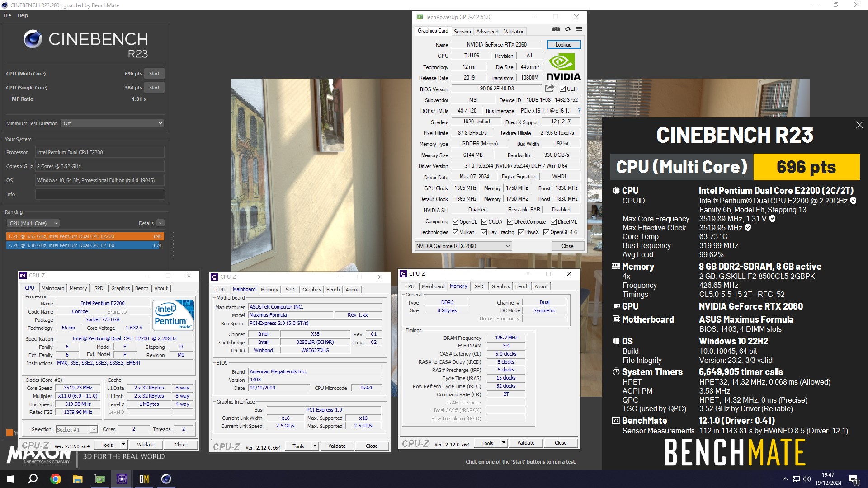Click the NVIDIA logo in GPU-Z

point(563,67)
